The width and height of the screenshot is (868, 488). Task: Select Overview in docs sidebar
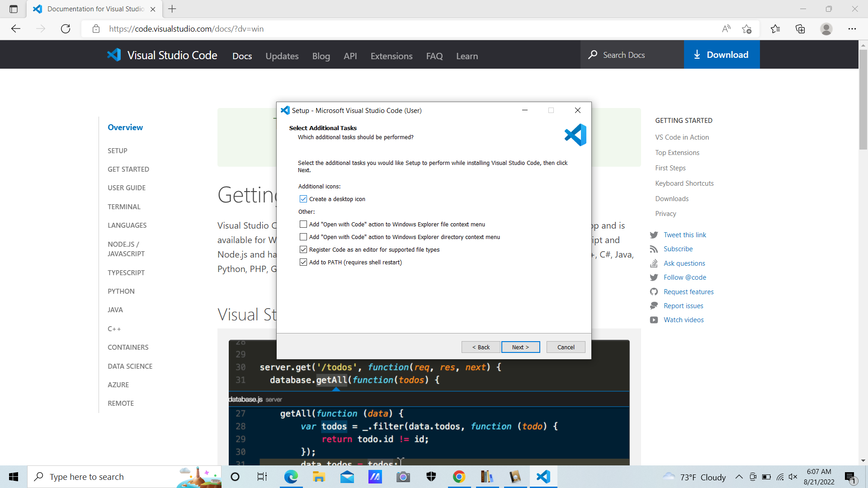tap(125, 127)
